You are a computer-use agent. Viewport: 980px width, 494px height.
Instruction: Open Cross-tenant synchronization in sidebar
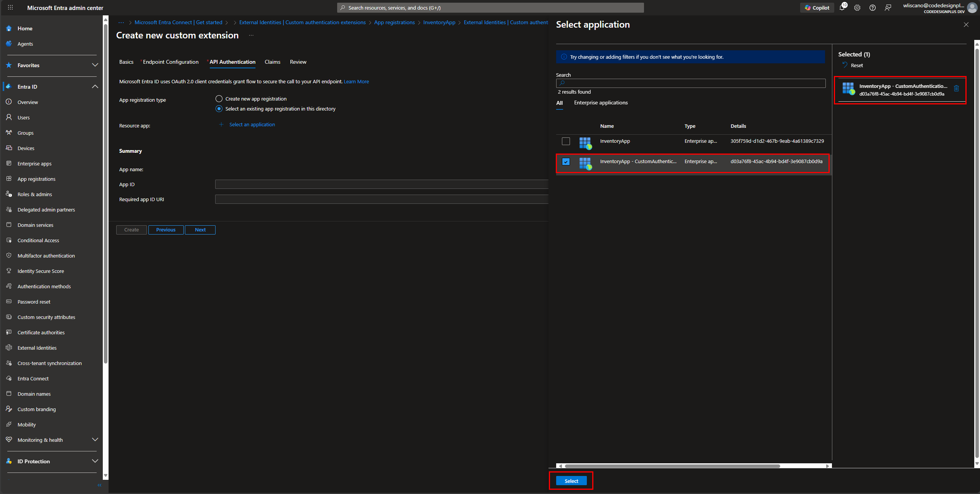[49, 363]
